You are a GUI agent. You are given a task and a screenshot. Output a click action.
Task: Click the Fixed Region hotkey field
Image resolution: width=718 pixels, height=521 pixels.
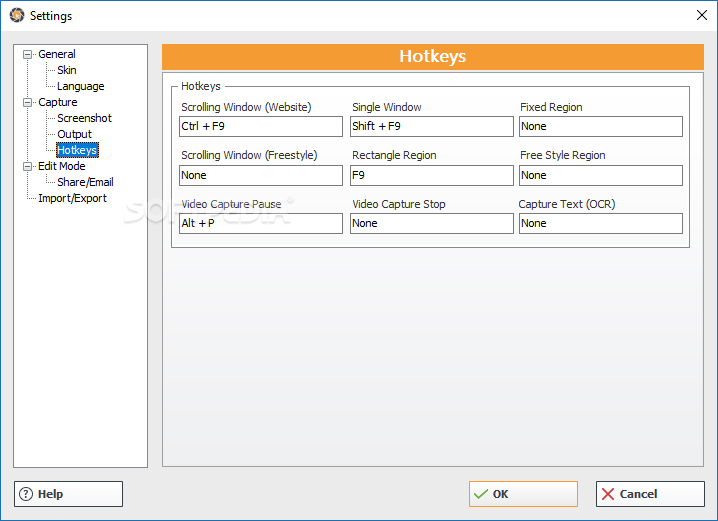click(x=601, y=126)
